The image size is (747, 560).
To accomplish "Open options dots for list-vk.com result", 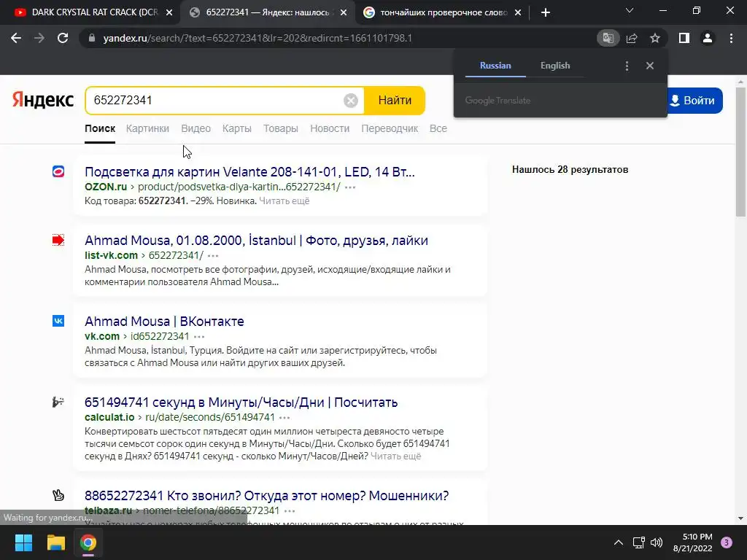I will pos(213,256).
